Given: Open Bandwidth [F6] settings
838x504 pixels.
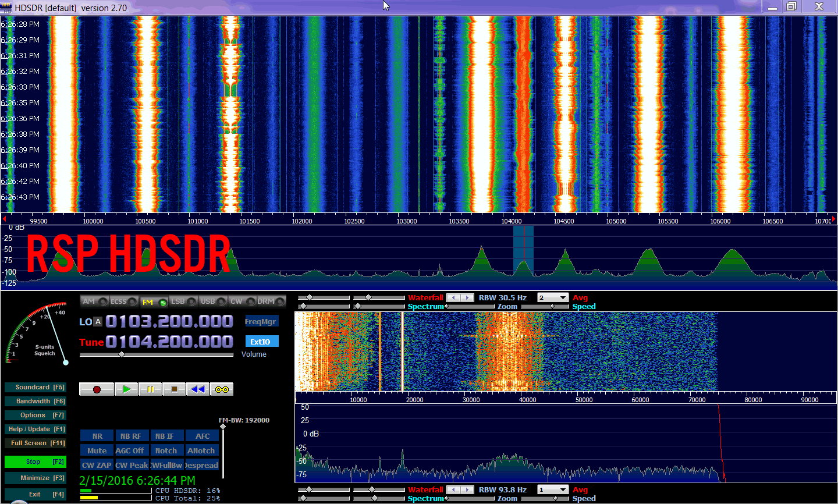Looking at the screenshot, I should pyautogui.click(x=35, y=402).
